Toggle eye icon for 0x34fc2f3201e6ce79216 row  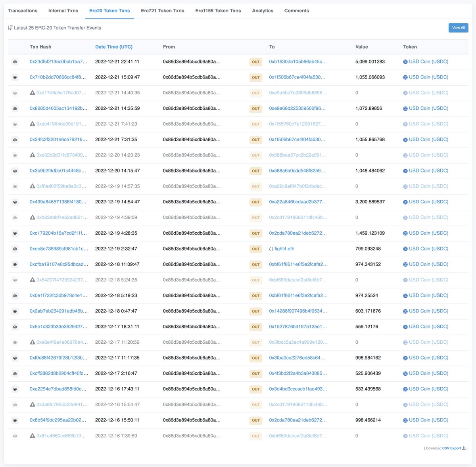[15, 140]
